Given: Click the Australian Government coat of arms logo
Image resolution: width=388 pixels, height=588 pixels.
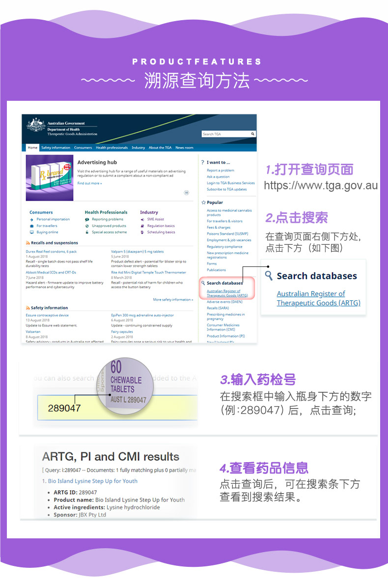Looking at the screenshot, I should click(x=36, y=127).
